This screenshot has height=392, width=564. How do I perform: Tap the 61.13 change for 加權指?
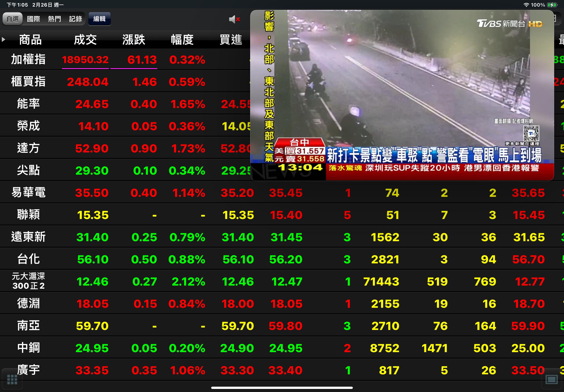point(142,60)
